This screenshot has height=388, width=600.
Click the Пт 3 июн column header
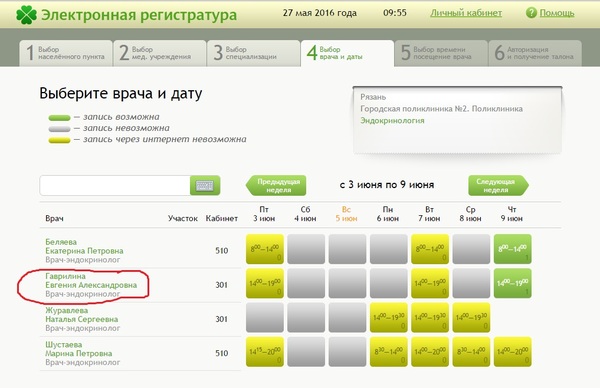(264, 214)
